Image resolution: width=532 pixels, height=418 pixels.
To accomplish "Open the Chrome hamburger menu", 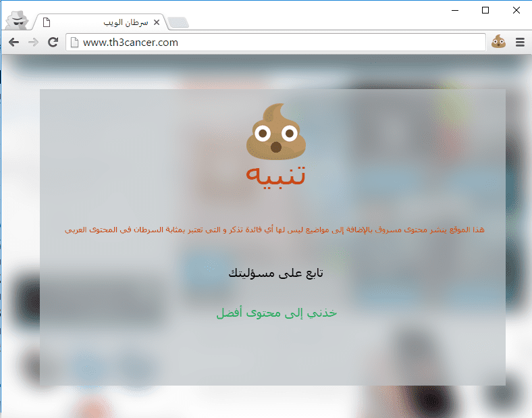I will click(520, 43).
